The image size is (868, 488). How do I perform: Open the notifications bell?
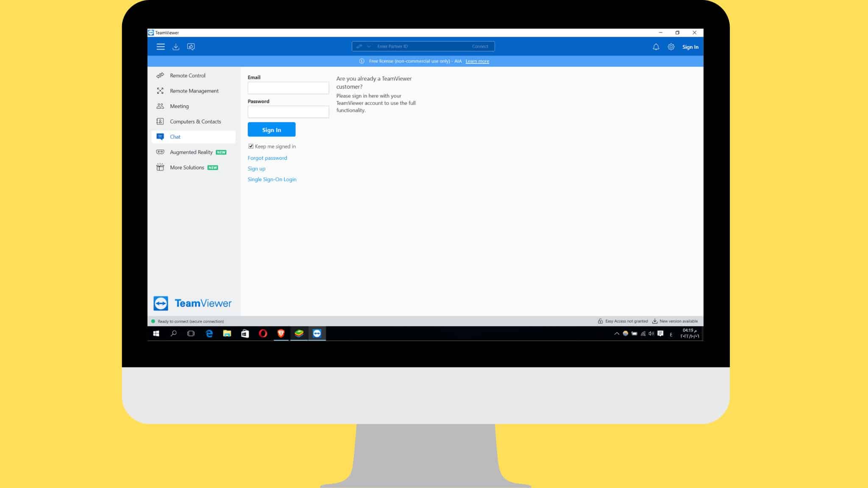pyautogui.click(x=656, y=47)
